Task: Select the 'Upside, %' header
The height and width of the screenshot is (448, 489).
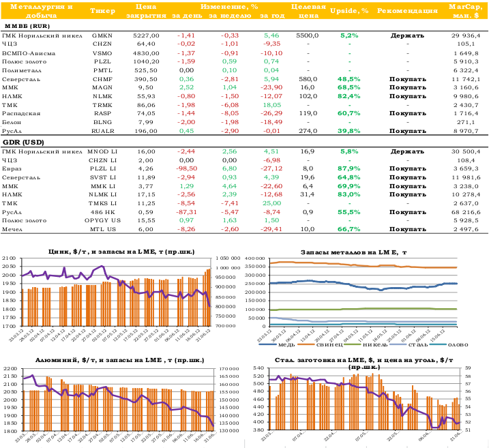Action: click(349, 11)
